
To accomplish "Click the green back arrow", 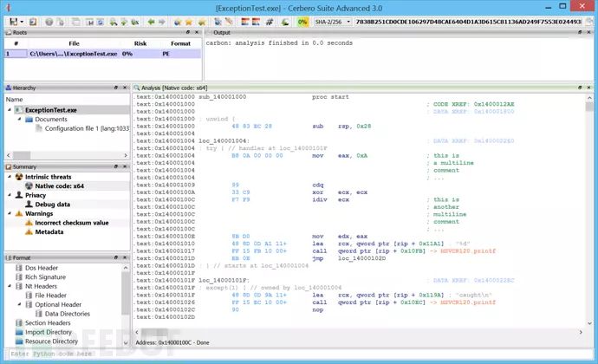I will pyautogui.click(x=153, y=21).
